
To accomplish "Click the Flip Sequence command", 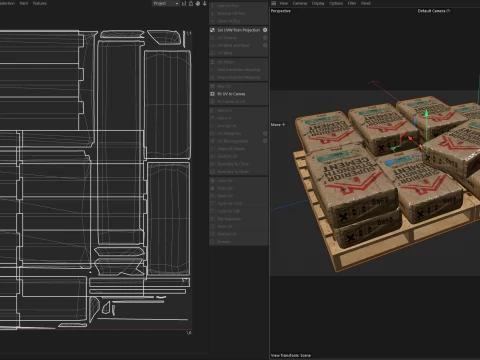I will 229,219.
